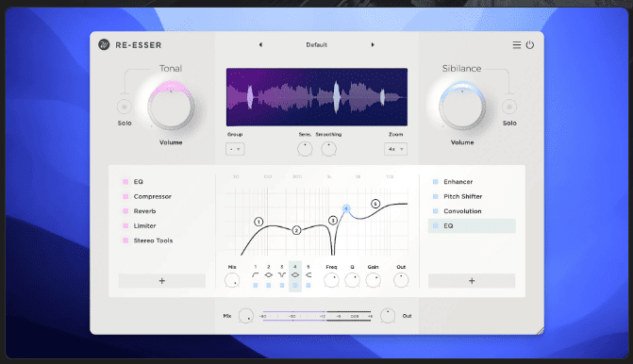Viewport: 633px width, 364px height.
Task: Click the Sens. knob
Action: 305,149
